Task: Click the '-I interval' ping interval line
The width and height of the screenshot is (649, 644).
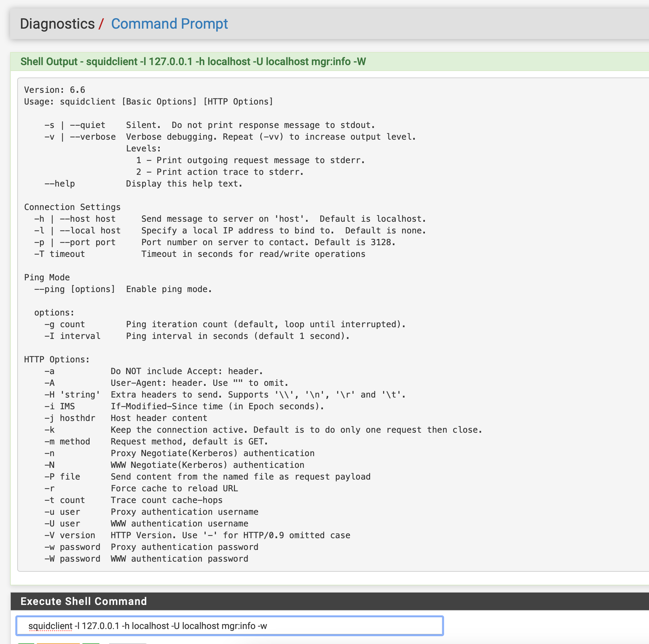Action: (x=197, y=336)
